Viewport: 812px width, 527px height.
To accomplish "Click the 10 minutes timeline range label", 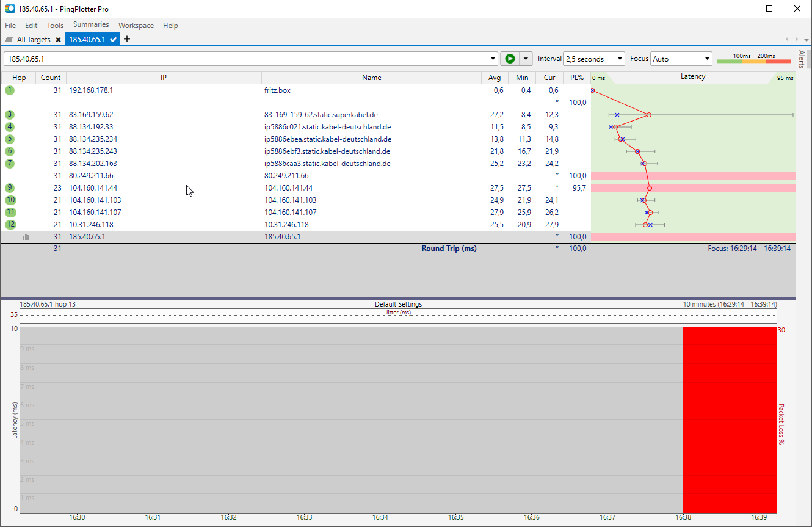I will [x=730, y=304].
